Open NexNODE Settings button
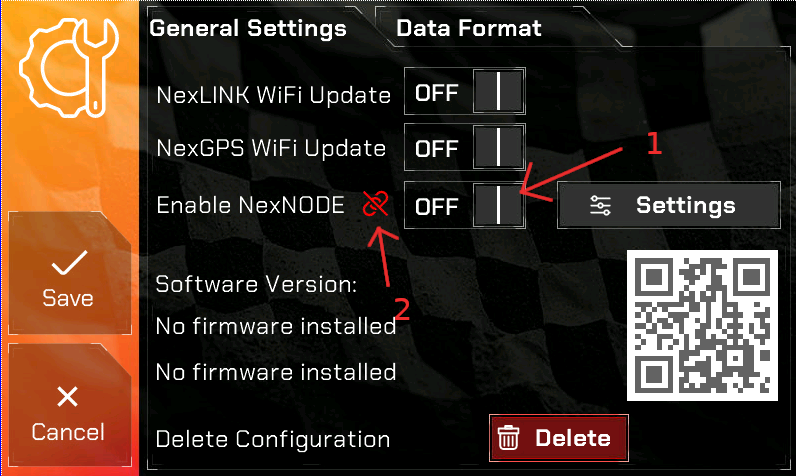The width and height of the screenshot is (796, 476). (x=669, y=205)
